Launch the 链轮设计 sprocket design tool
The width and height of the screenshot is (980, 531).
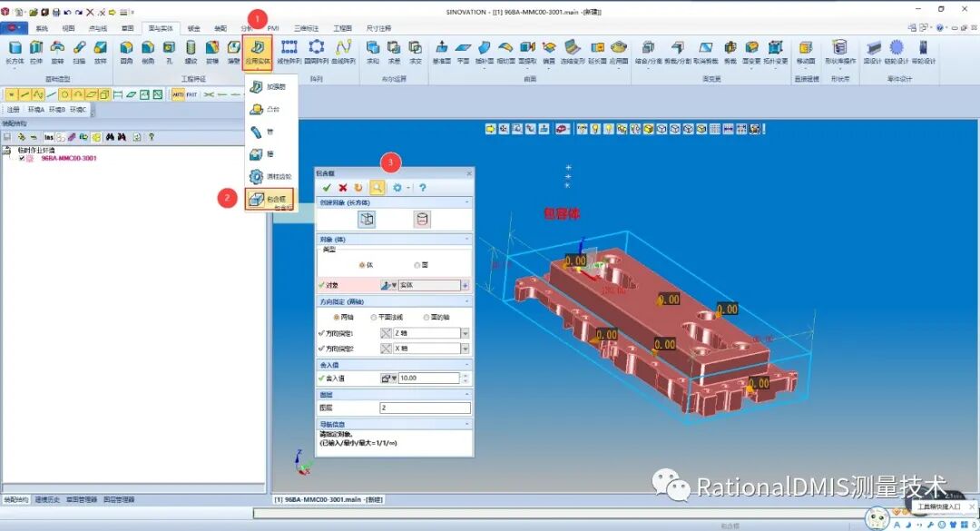point(897,52)
